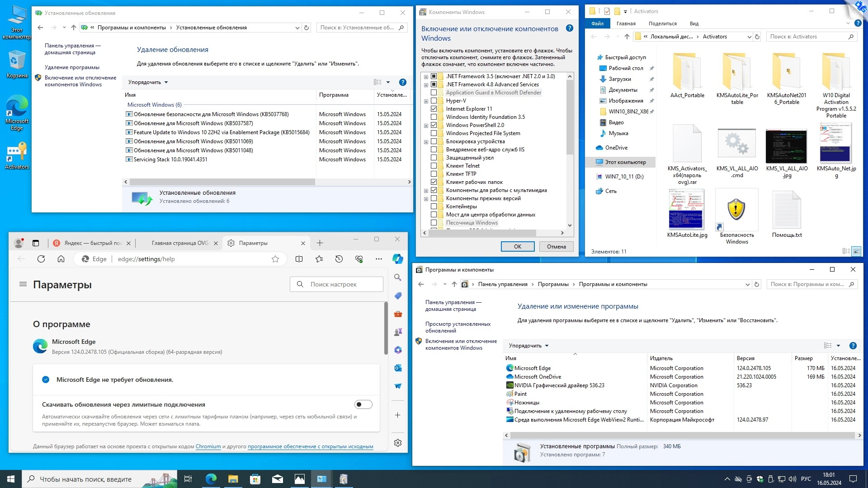Viewport: 868px width, 488px height.
Task: Switch to Вид ribbon tab in Explorer
Action: [694, 23]
